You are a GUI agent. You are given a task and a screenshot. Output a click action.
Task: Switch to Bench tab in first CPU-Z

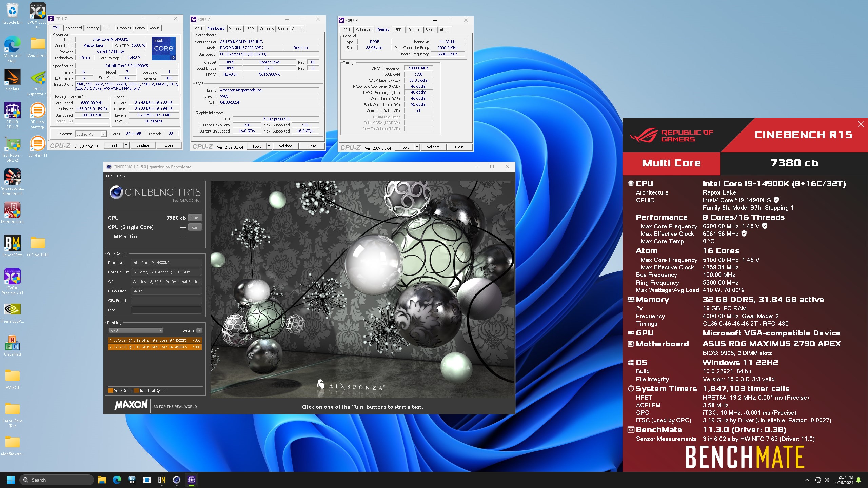(140, 28)
